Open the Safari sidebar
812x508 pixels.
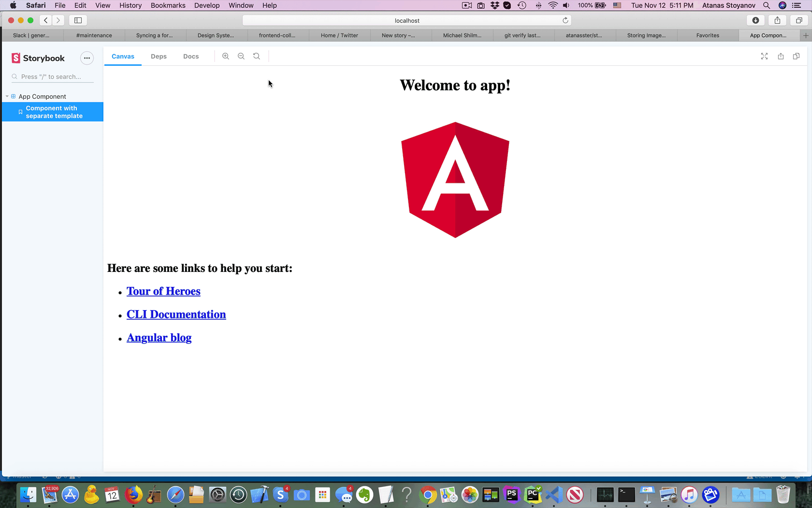78,20
